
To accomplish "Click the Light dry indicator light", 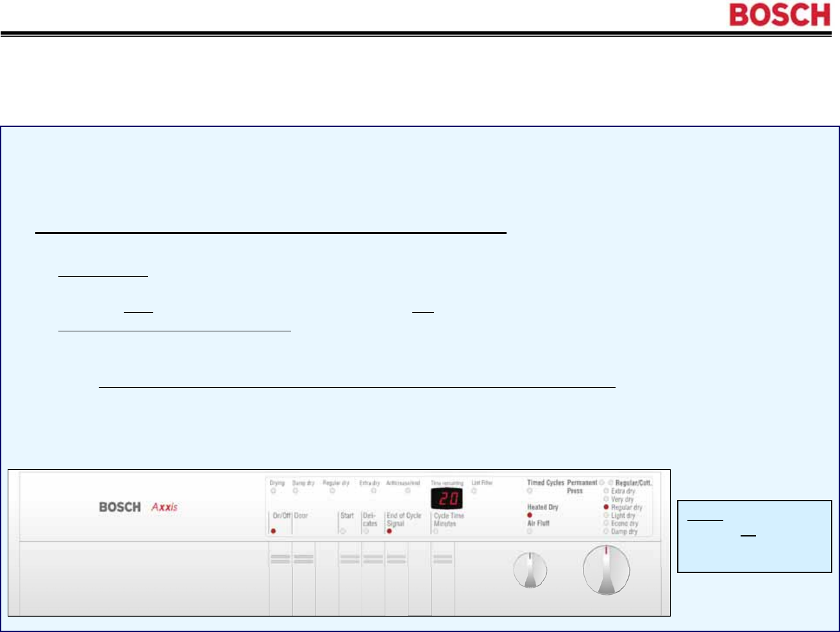I will click(x=606, y=515).
